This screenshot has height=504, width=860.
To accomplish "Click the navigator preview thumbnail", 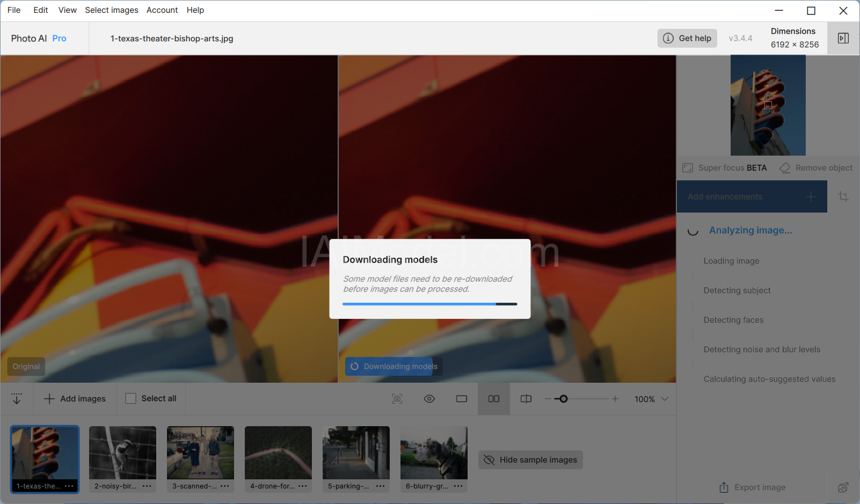I will [768, 105].
